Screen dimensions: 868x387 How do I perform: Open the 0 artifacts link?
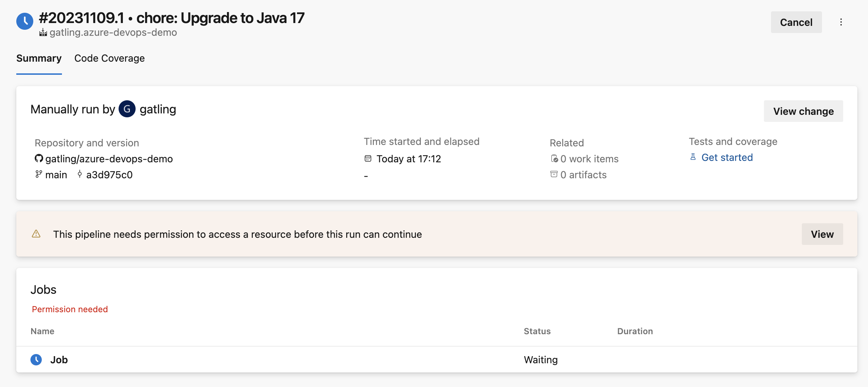tap(583, 175)
